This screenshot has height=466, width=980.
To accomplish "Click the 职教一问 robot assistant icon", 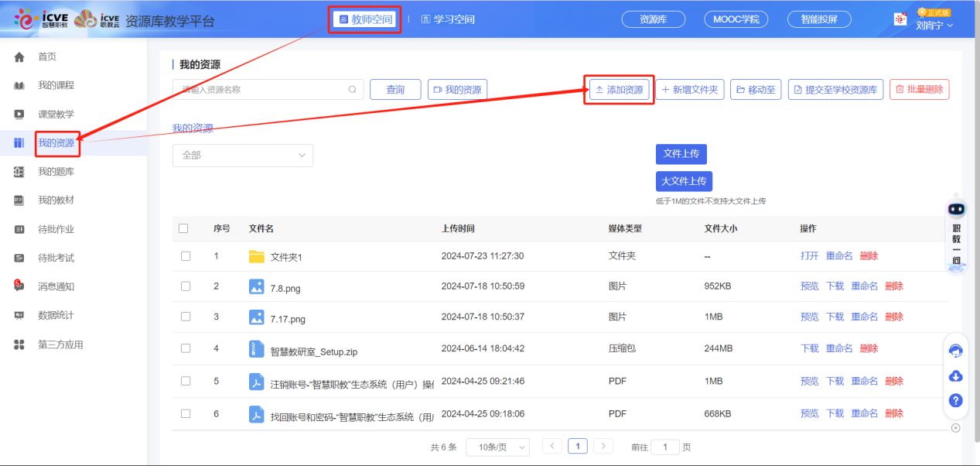I will (x=957, y=234).
